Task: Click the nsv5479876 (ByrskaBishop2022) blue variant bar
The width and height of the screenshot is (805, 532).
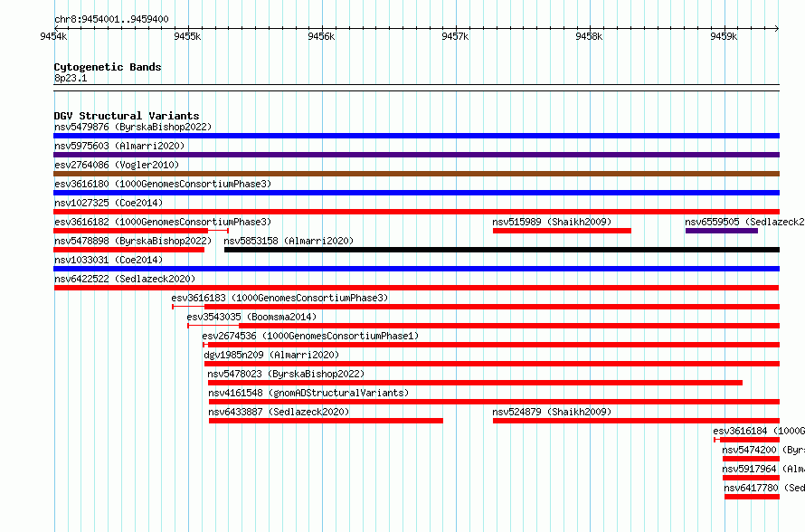Action: [x=416, y=136]
